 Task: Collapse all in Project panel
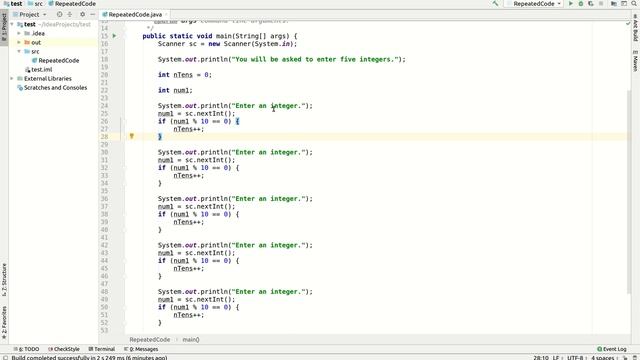(70, 14)
